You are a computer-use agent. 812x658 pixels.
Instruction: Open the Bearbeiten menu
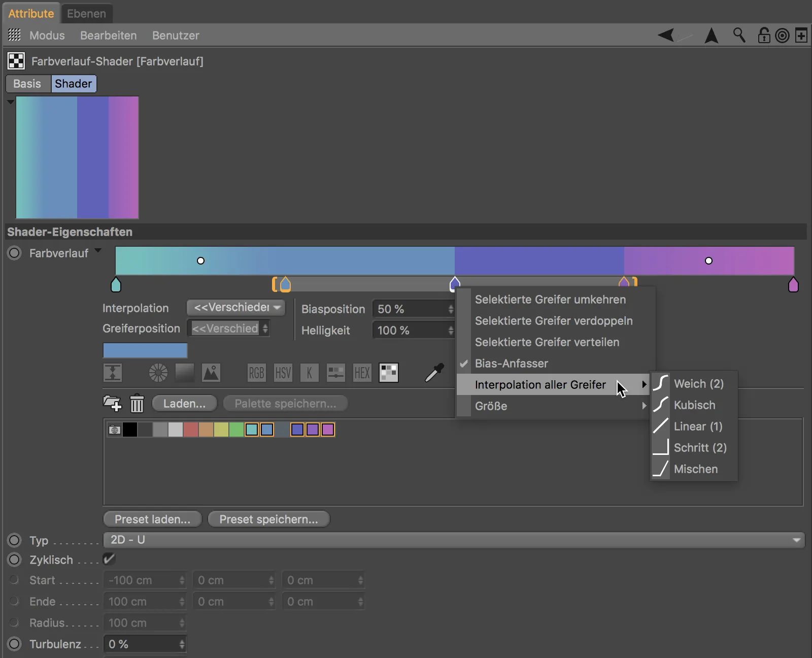click(x=108, y=36)
